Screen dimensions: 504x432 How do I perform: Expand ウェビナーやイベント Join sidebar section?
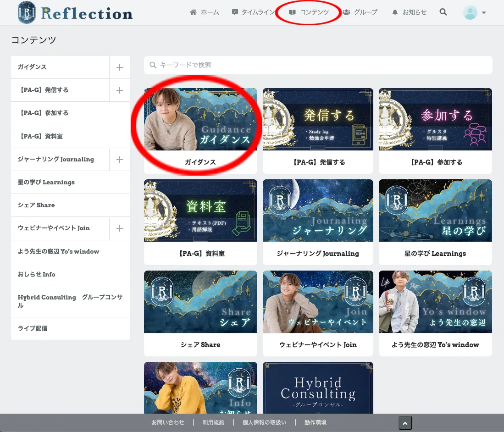tap(120, 228)
